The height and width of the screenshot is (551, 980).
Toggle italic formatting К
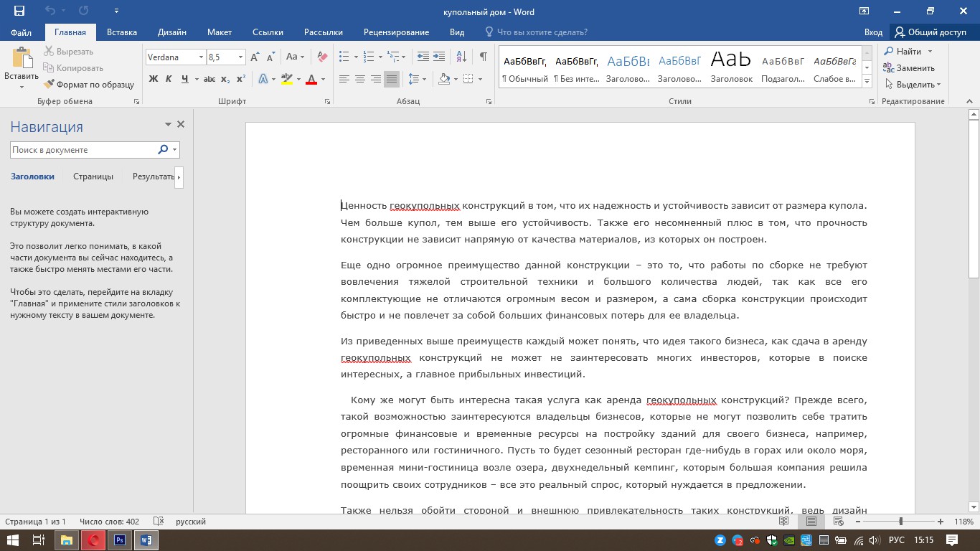click(169, 79)
